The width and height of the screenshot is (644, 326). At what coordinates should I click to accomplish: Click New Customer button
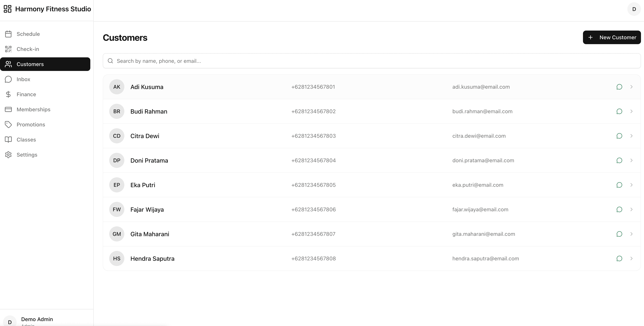(611, 37)
